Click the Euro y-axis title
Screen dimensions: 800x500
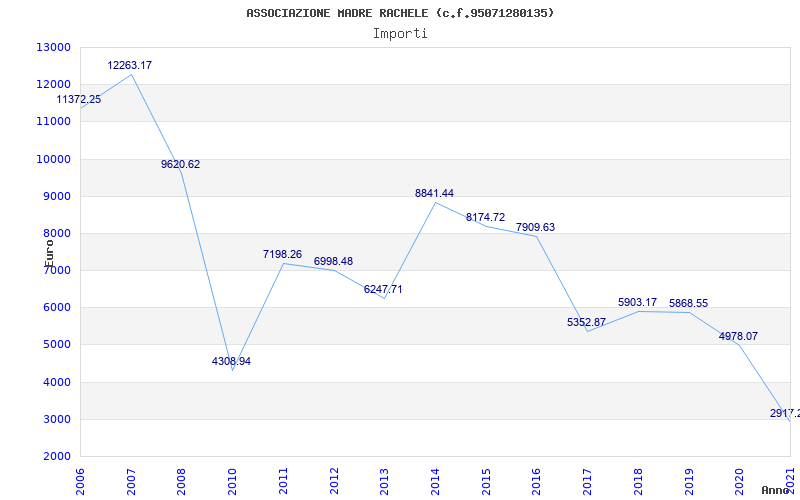coord(49,253)
